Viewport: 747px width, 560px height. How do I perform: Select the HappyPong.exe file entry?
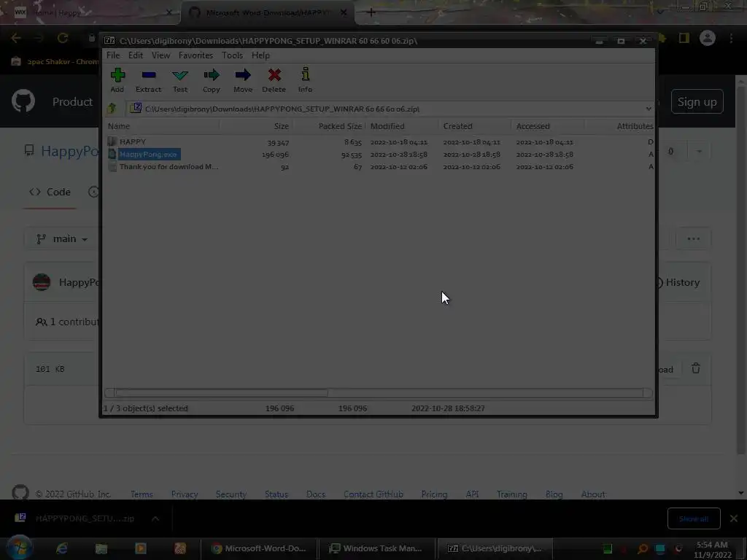(x=148, y=155)
